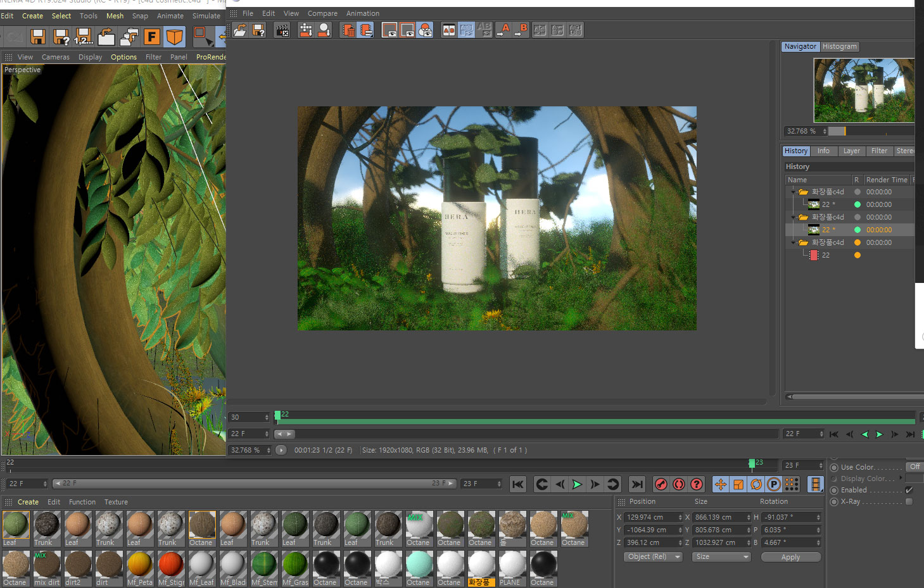This screenshot has height=588, width=924.
Task: Click Position X field stepper
Action: (x=680, y=518)
